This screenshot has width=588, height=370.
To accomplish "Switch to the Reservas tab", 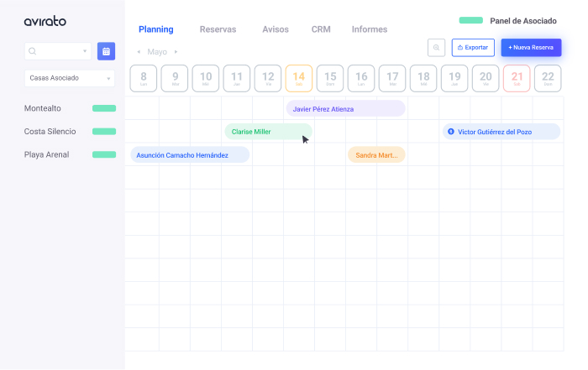I will pos(218,29).
